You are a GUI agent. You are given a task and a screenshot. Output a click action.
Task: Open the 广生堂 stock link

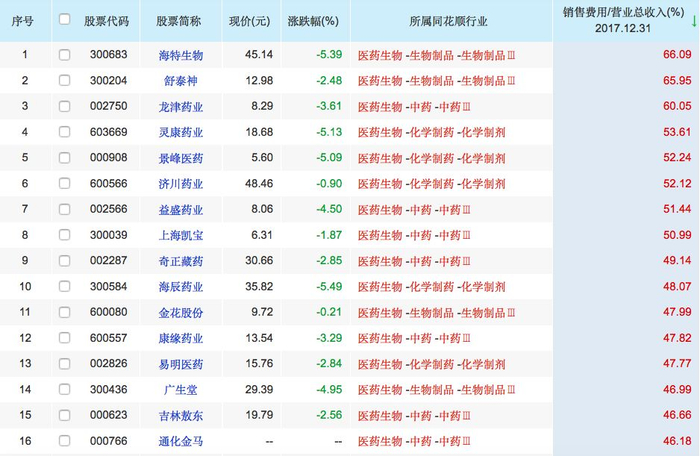click(x=181, y=390)
